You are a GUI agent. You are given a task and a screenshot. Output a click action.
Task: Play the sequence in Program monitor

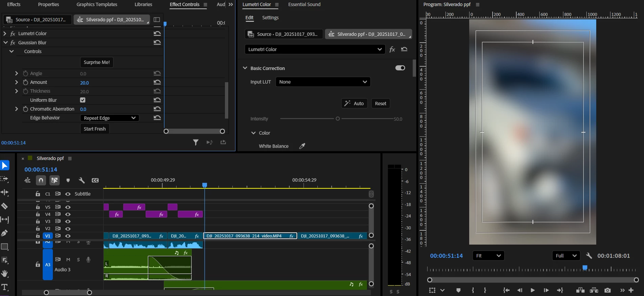[x=533, y=290]
